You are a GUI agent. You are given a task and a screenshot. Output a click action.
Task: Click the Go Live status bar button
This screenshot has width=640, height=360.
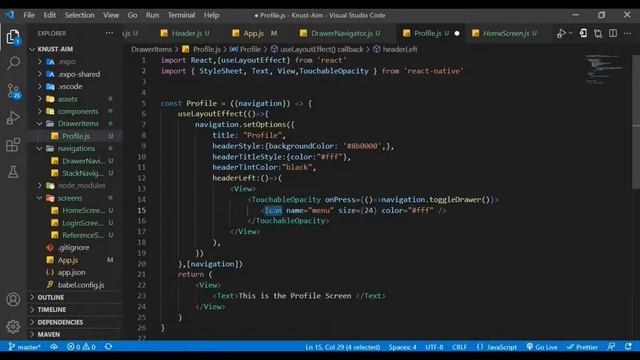pos(542,347)
